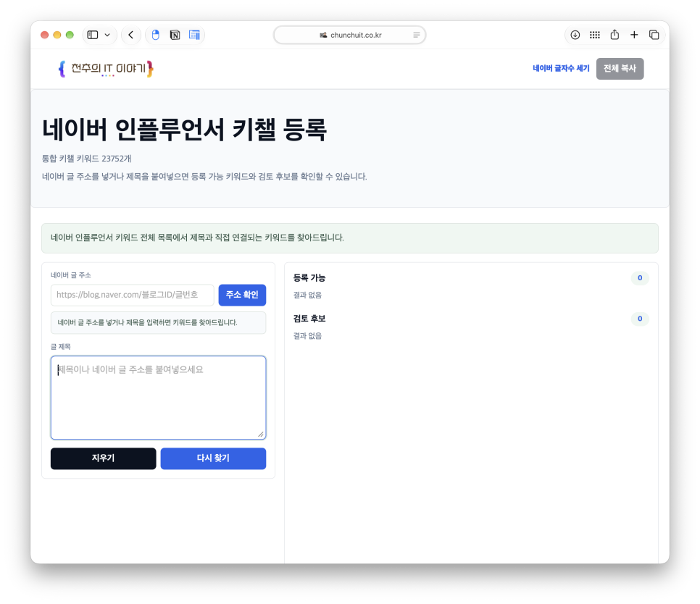Click into the 글 제목 textarea
Image resolution: width=700 pixels, height=604 pixels.
158,398
